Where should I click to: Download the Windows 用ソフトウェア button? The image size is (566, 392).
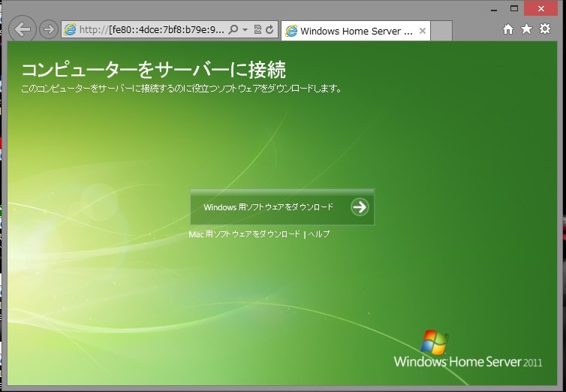(x=282, y=207)
